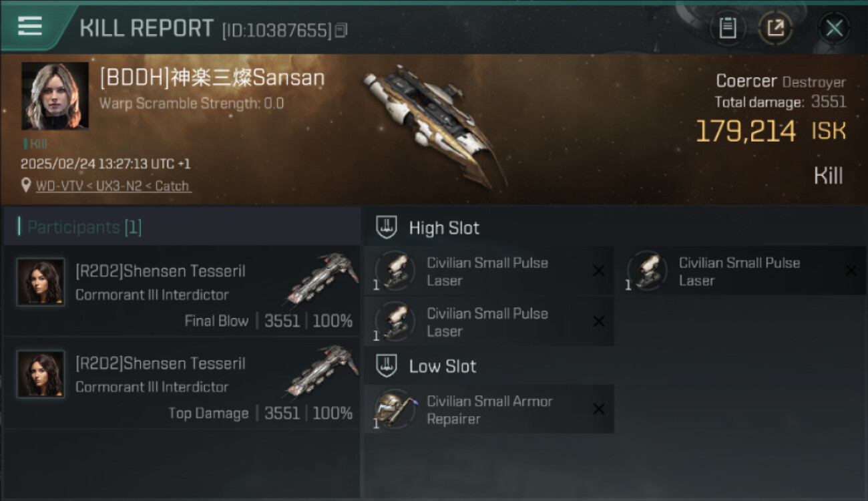868x501 pixels.
Task: Open the victim's character portrait
Action: coord(55,96)
